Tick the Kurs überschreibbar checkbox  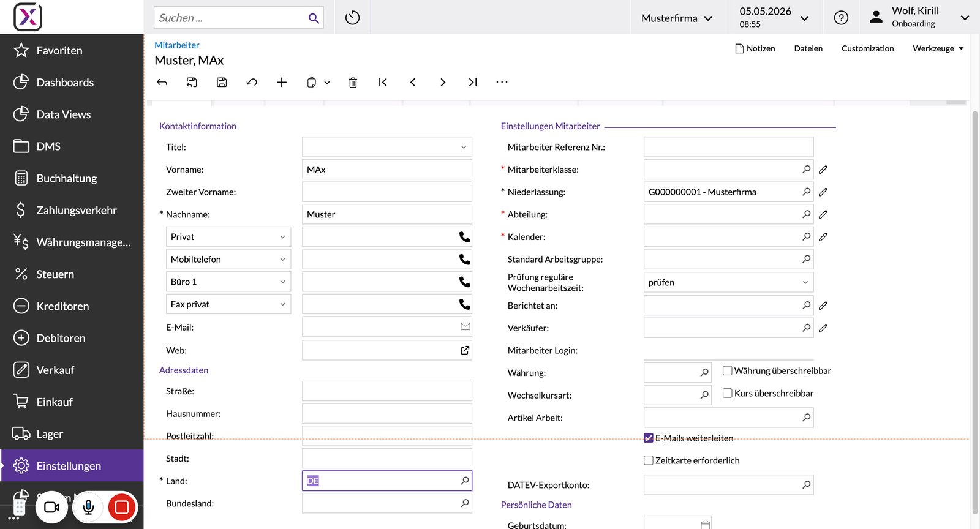click(x=728, y=393)
